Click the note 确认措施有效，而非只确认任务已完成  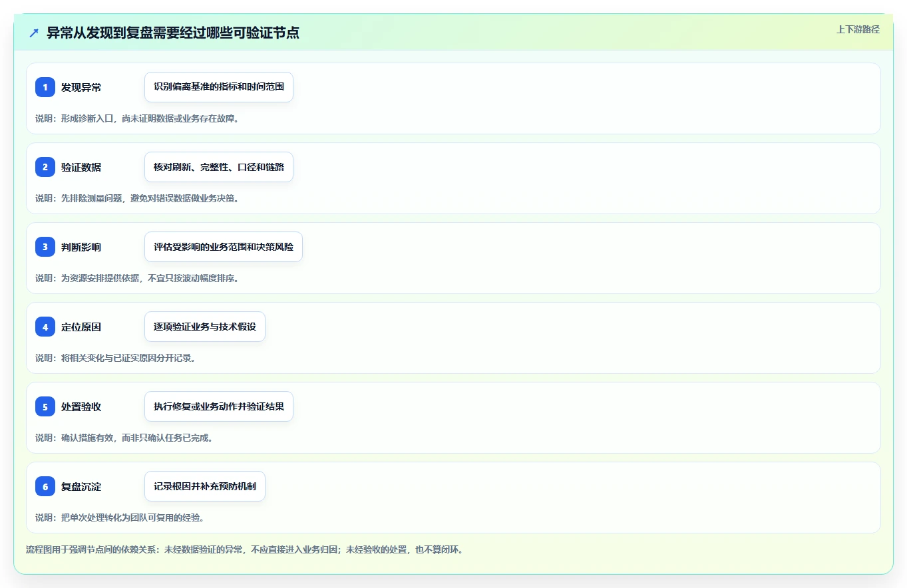[x=124, y=438]
